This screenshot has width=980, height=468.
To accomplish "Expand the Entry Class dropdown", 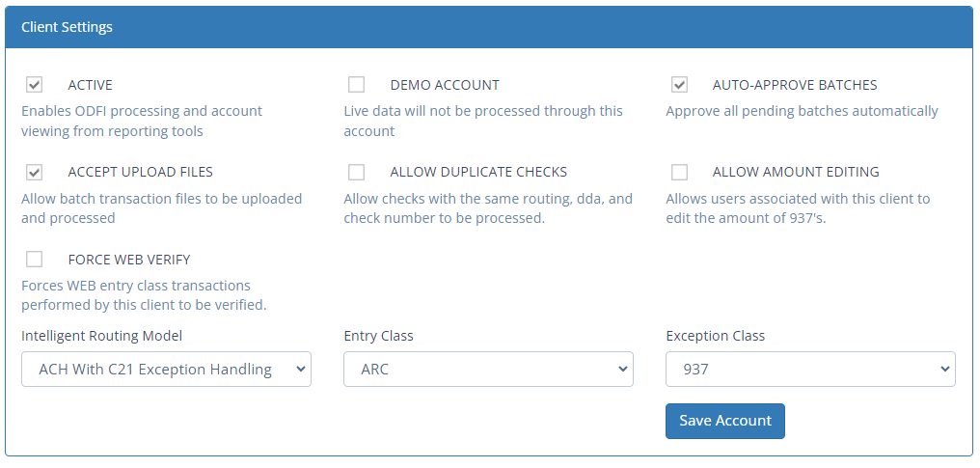I will coord(488,369).
